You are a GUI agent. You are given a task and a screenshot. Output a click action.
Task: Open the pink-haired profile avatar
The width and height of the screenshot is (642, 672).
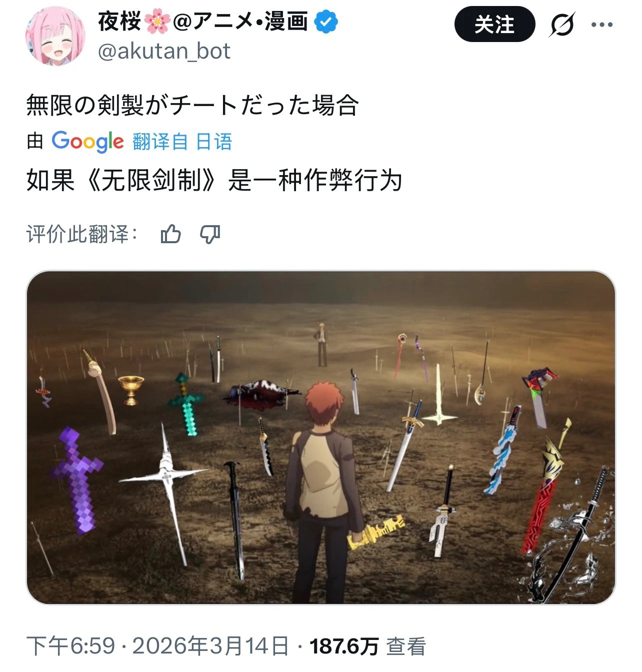coord(55,36)
